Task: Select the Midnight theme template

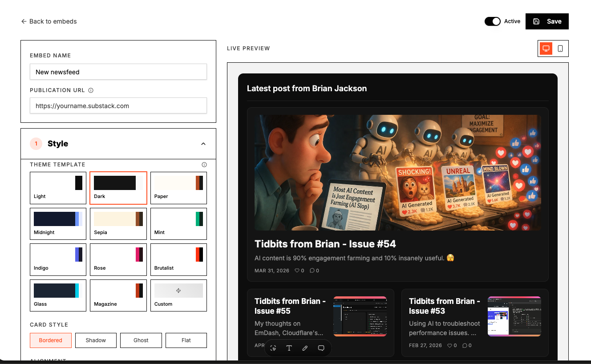Action: pyautogui.click(x=58, y=224)
